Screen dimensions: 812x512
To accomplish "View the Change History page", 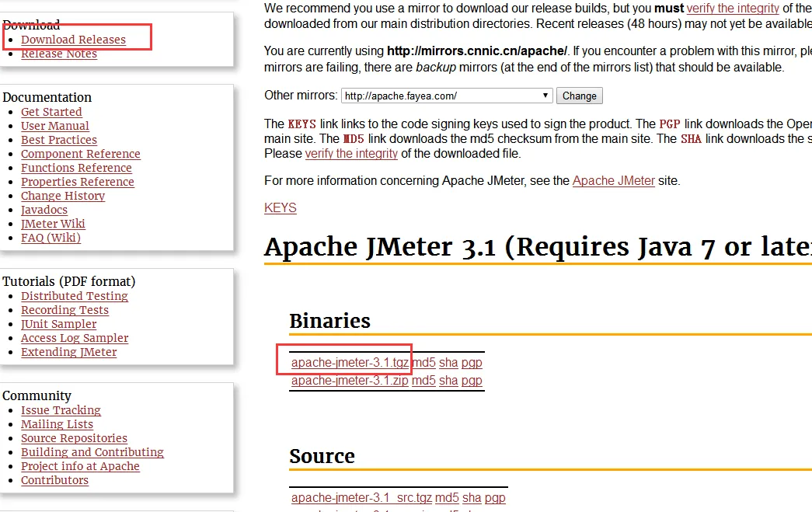I will 63,196.
